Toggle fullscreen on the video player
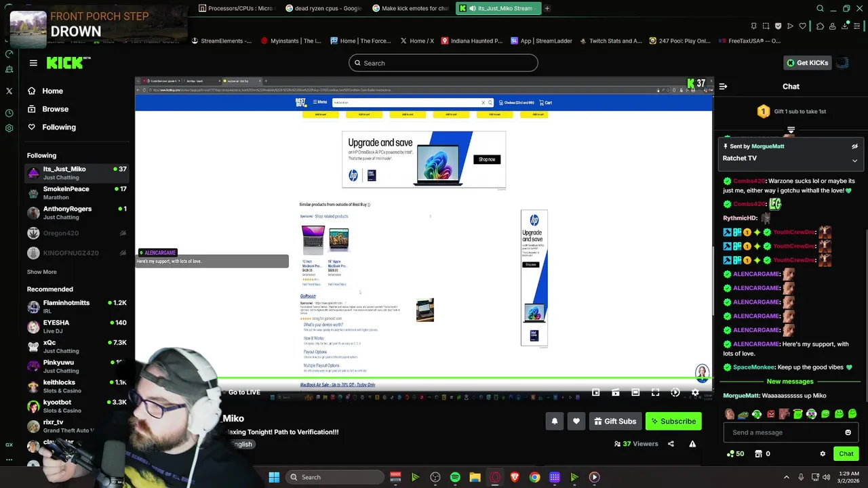 point(655,392)
